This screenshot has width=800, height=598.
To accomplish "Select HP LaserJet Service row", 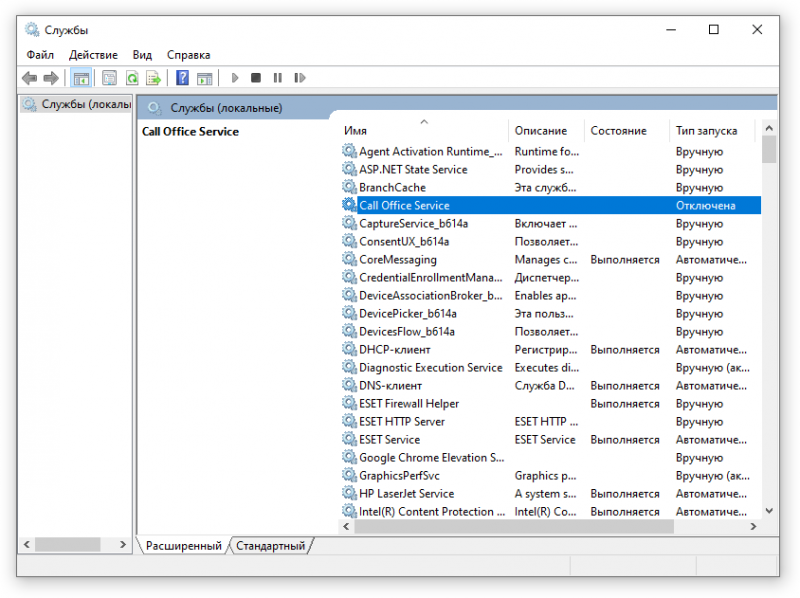I will pos(551,493).
